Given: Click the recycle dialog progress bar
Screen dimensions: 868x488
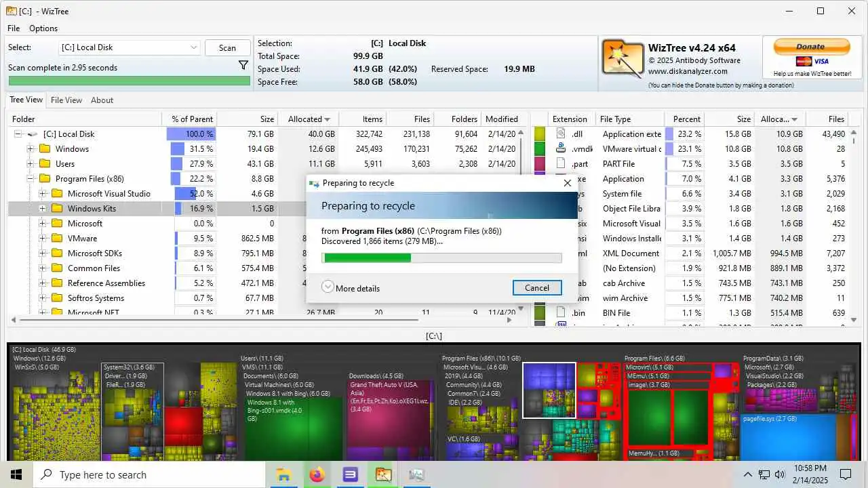Looking at the screenshot, I should 441,258.
